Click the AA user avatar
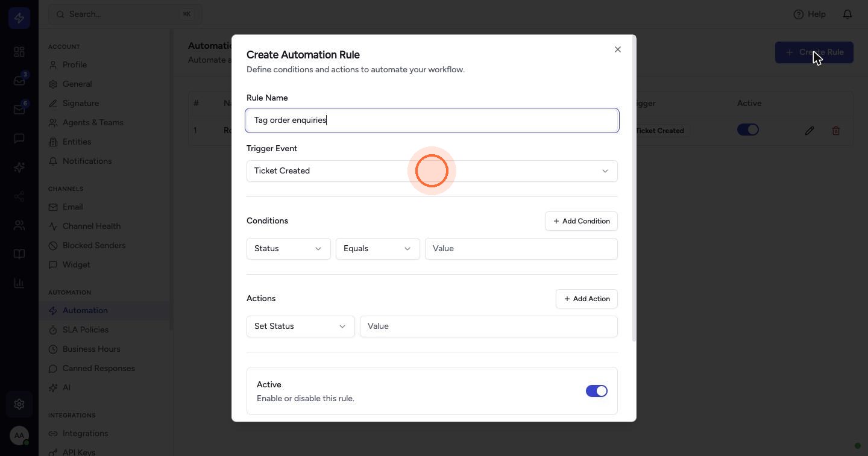 (19, 436)
